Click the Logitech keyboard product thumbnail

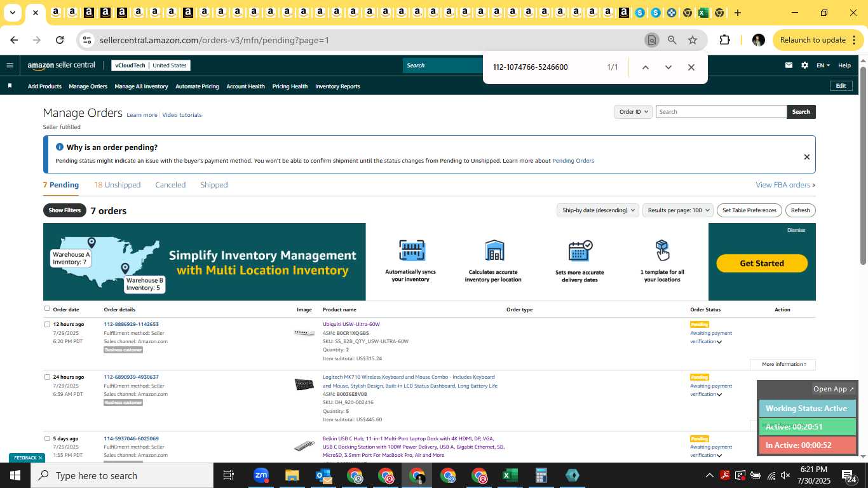point(304,384)
